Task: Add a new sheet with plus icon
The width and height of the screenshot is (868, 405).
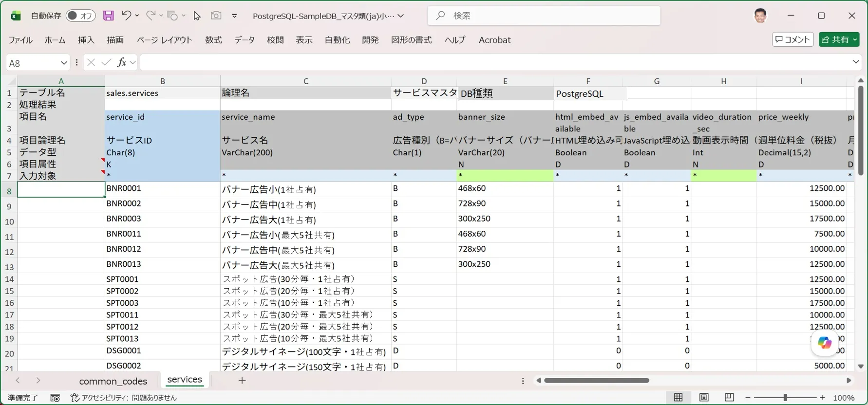Action: click(242, 380)
